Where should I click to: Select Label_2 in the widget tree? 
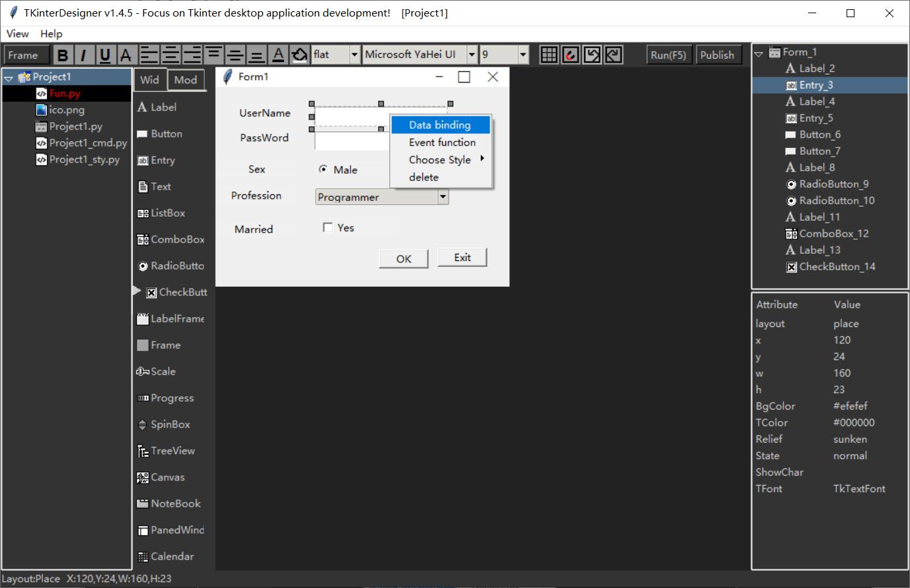click(817, 68)
